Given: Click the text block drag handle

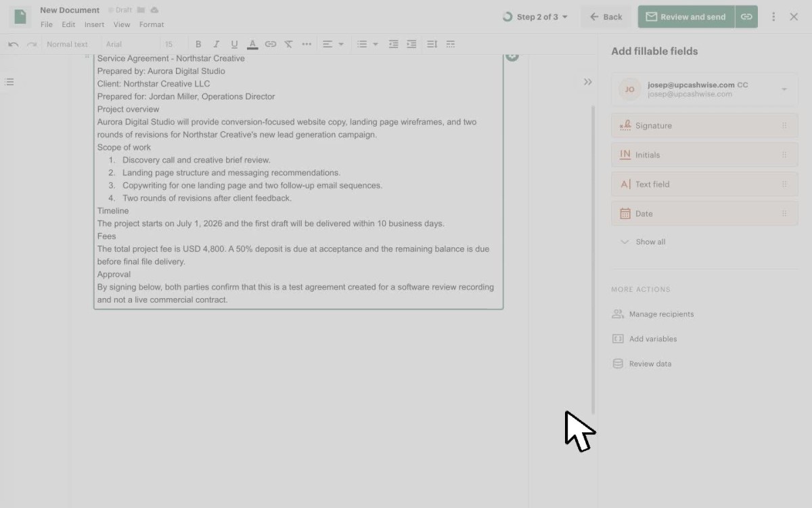Looking at the screenshot, I should point(87,57).
